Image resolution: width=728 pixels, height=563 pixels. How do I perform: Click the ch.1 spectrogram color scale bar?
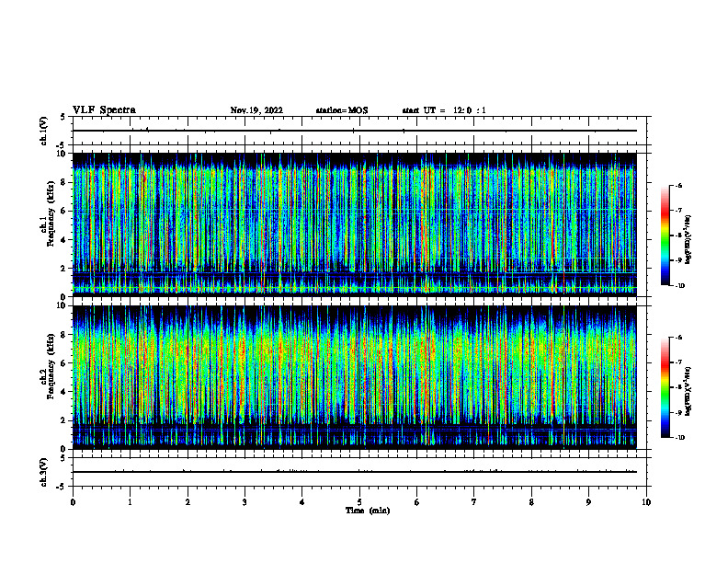tap(665, 236)
